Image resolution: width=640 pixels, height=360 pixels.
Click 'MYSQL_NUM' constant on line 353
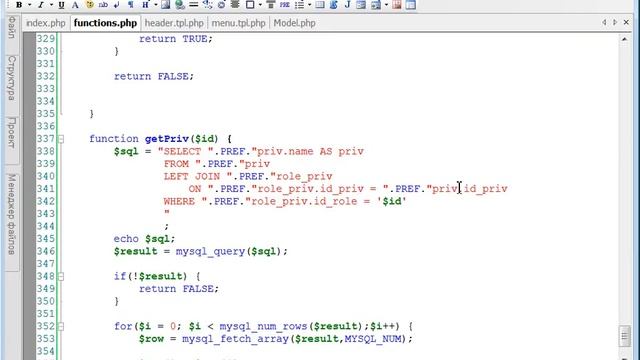pos(373,339)
